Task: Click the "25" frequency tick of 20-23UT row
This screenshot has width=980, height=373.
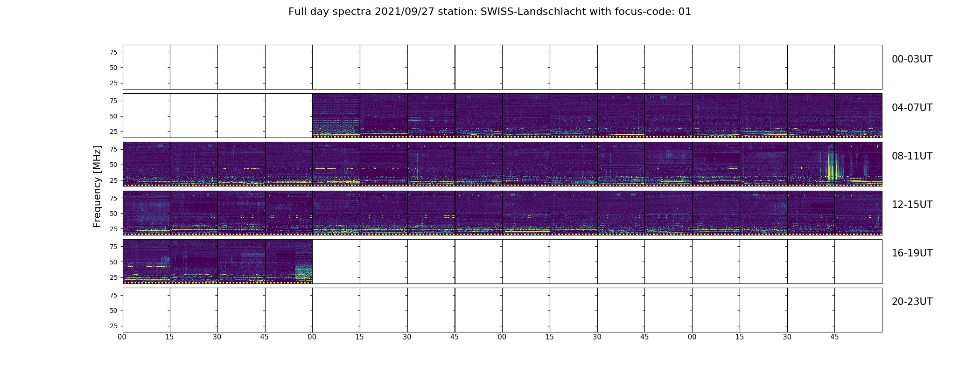Action: 113,326
